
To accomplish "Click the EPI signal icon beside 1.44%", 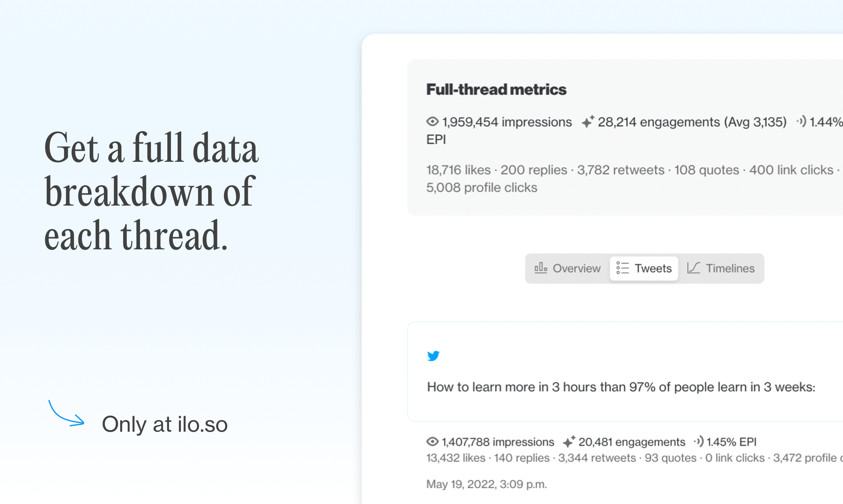I will coord(801,121).
